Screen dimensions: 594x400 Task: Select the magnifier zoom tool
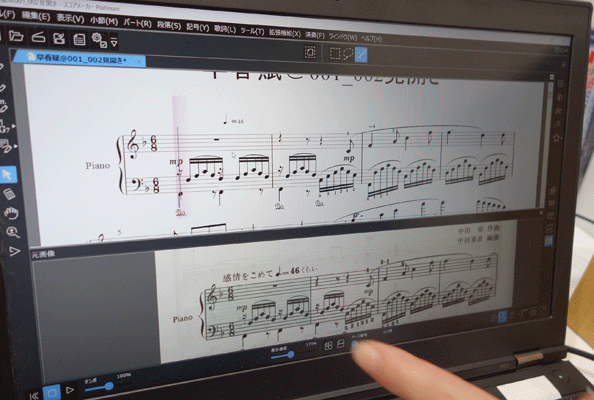click(13, 232)
